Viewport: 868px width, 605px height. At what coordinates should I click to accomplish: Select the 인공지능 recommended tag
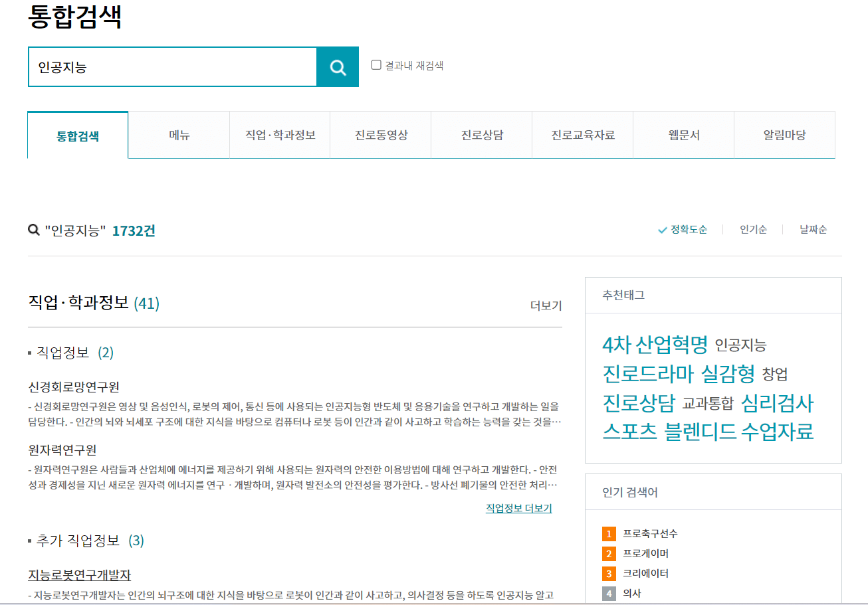coord(740,345)
